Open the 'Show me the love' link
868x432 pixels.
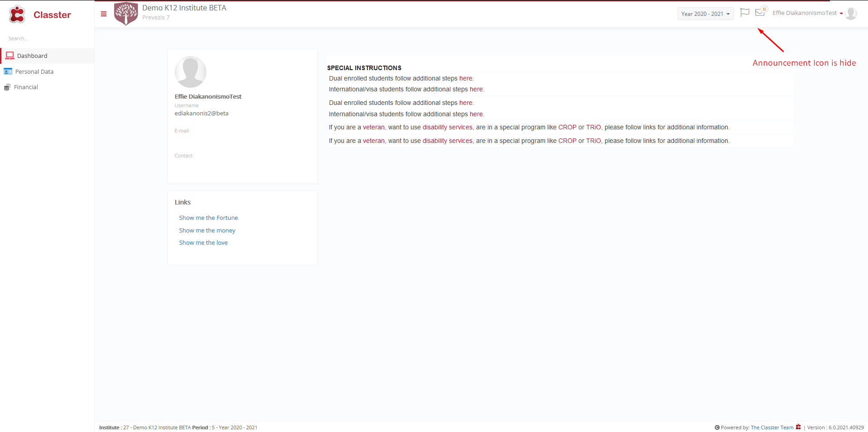203,242
